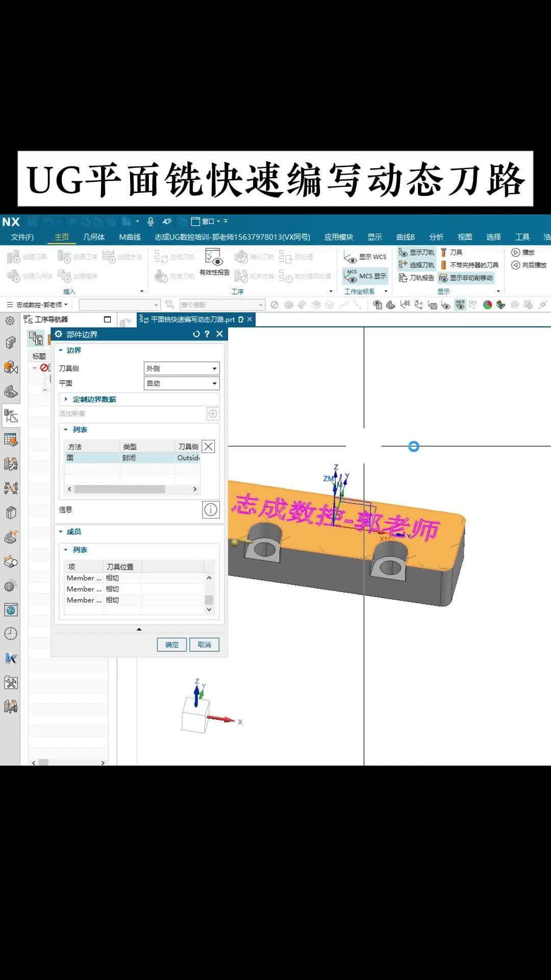551x980 pixels.
Task: Open the Web Browser sidebar icon
Action: click(11, 610)
